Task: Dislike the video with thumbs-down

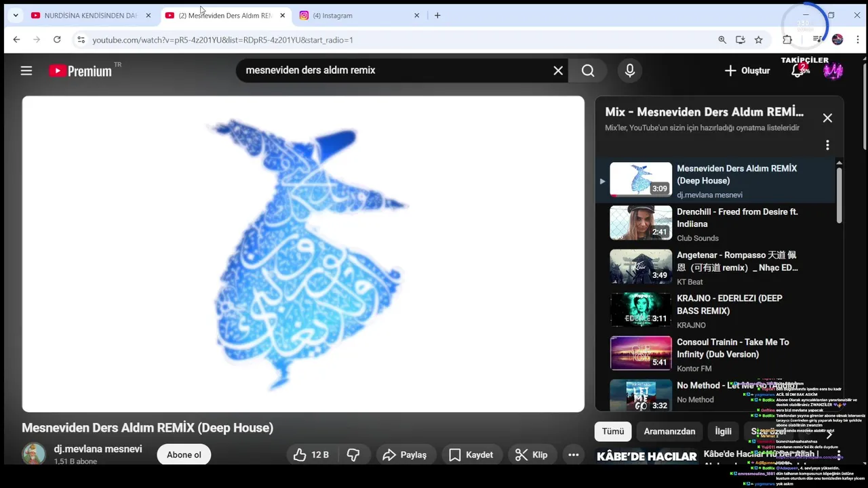Action: pyautogui.click(x=353, y=455)
